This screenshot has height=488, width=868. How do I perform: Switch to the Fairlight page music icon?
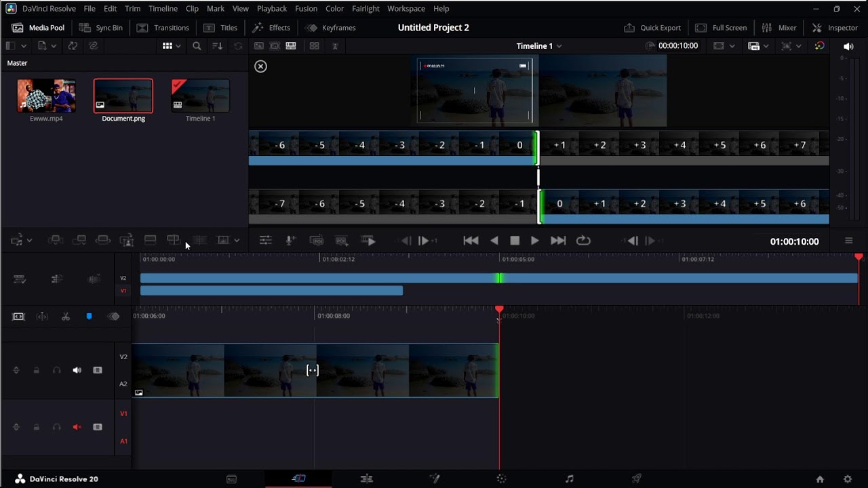[569, 479]
